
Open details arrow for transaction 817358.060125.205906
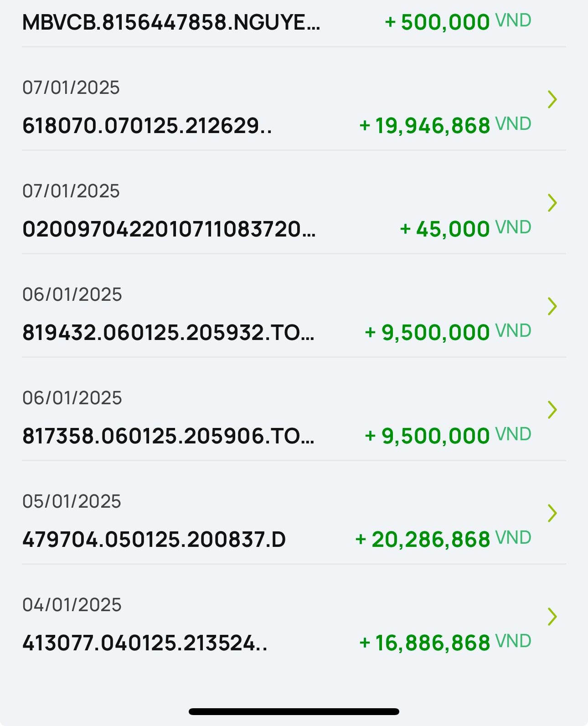click(x=552, y=410)
